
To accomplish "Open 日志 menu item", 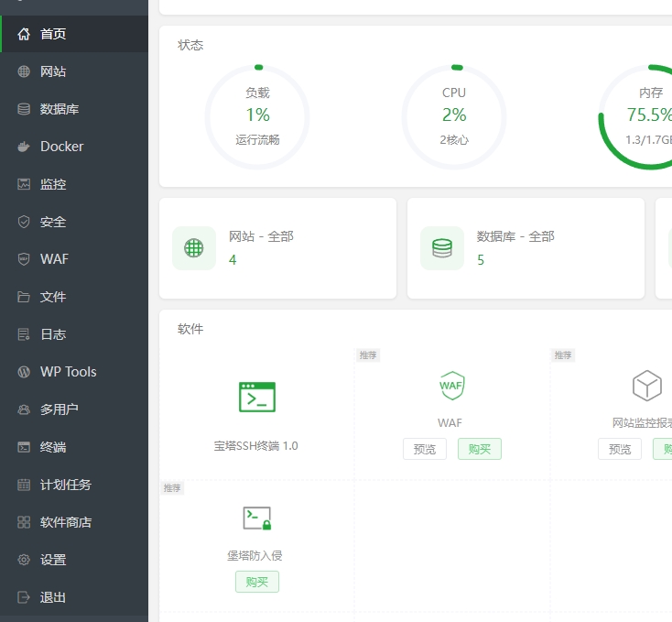I will (x=74, y=334).
